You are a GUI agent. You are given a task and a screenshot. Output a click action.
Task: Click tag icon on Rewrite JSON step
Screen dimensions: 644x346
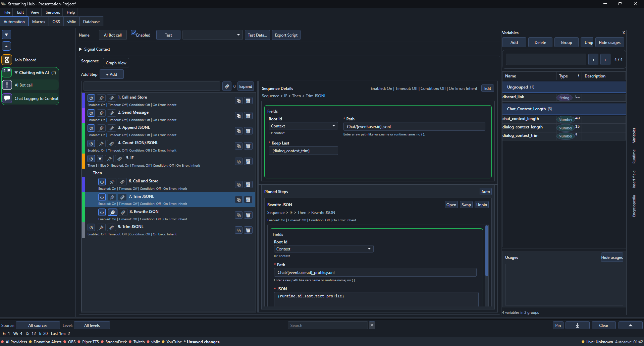pos(123,212)
